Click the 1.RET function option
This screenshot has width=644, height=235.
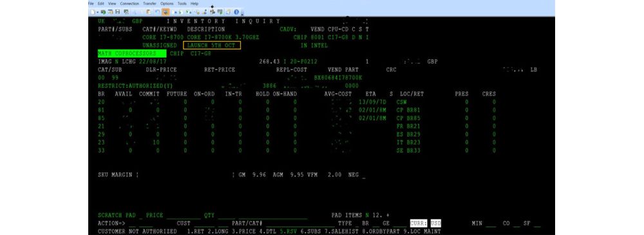[x=196, y=231]
